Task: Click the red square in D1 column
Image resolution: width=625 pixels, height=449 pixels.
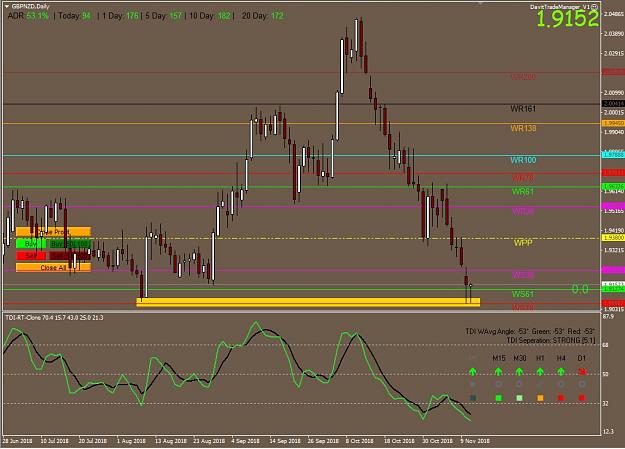Action: (x=582, y=398)
